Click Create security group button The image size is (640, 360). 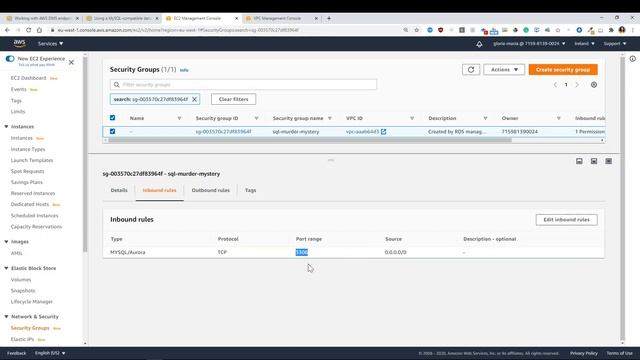coord(563,70)
